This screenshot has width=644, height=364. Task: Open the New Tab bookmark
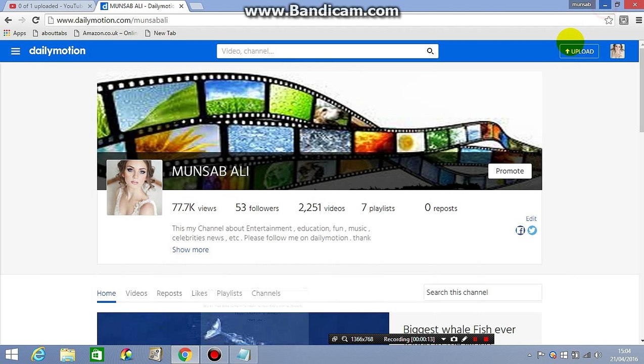tap(160, 33)
